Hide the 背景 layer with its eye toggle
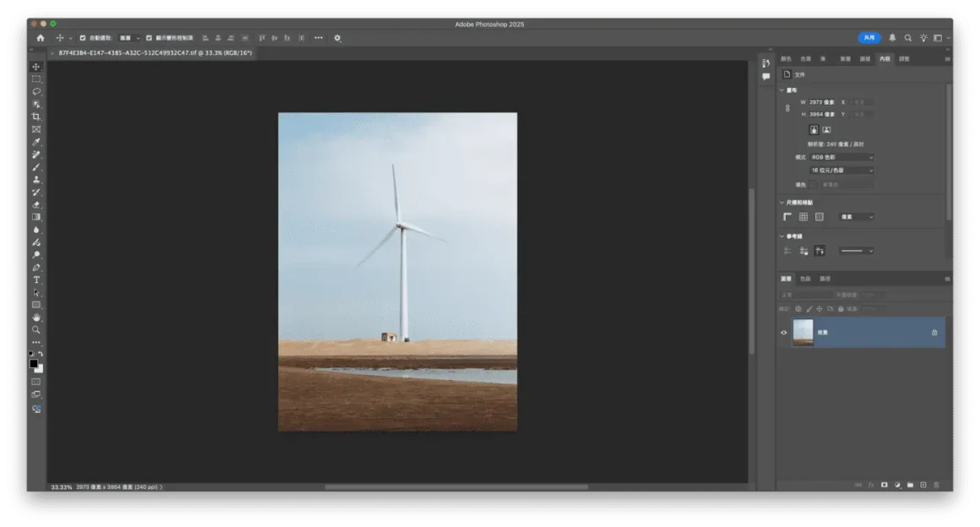Viewport: 980px width, 527px height. click(784, 332)
